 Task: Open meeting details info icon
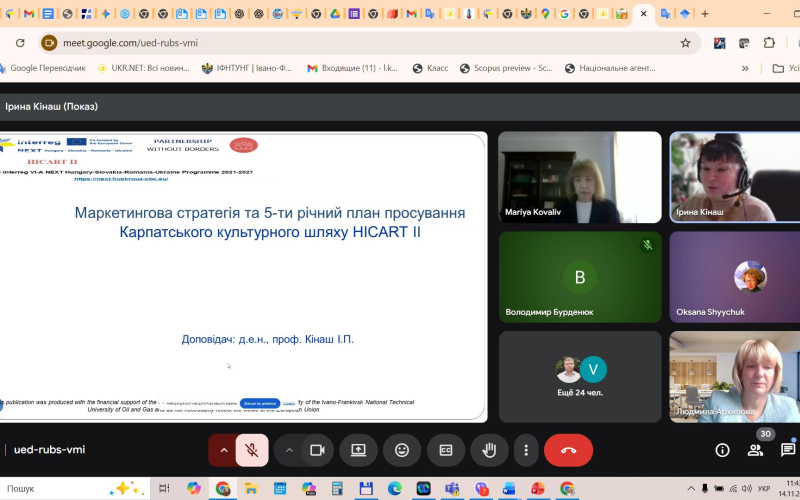[x=722, y=450]
